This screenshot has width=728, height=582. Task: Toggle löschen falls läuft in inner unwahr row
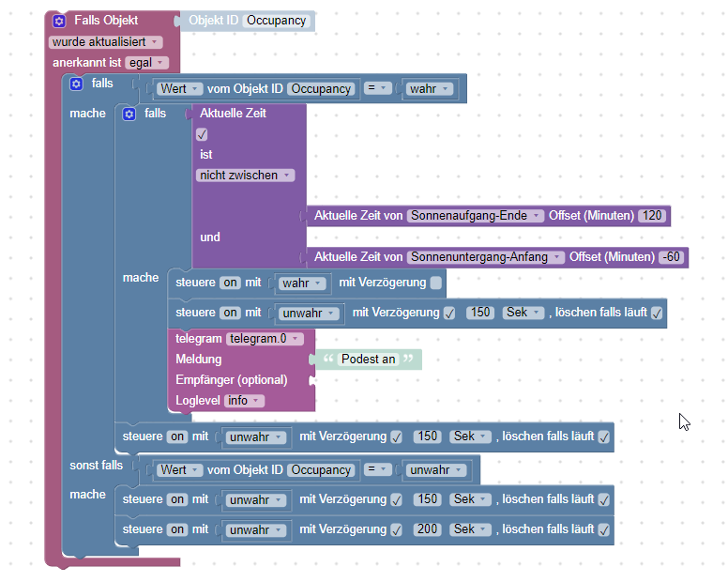(x=657, y=314)
